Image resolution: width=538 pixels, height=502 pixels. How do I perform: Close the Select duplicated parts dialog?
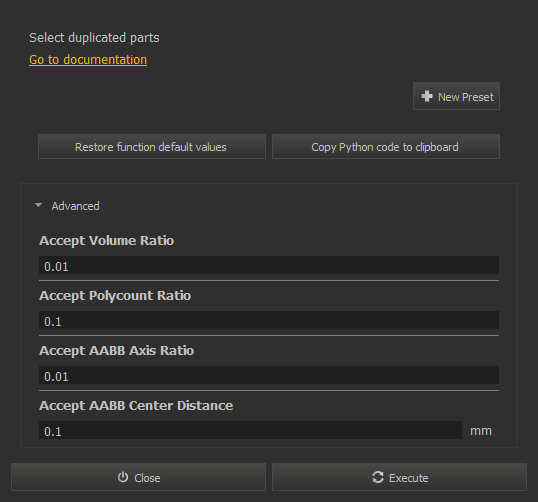coord(139,477)
